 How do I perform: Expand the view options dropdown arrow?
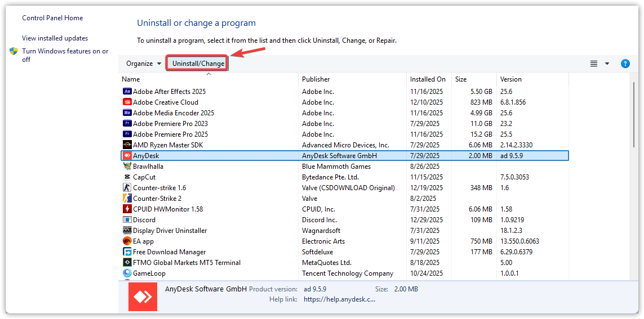(x=607, y=64)
